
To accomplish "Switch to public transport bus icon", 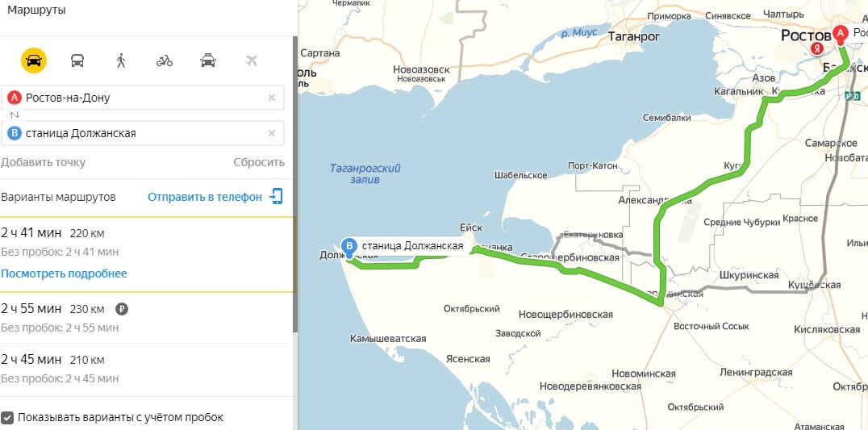I will [x=77, y=61].
